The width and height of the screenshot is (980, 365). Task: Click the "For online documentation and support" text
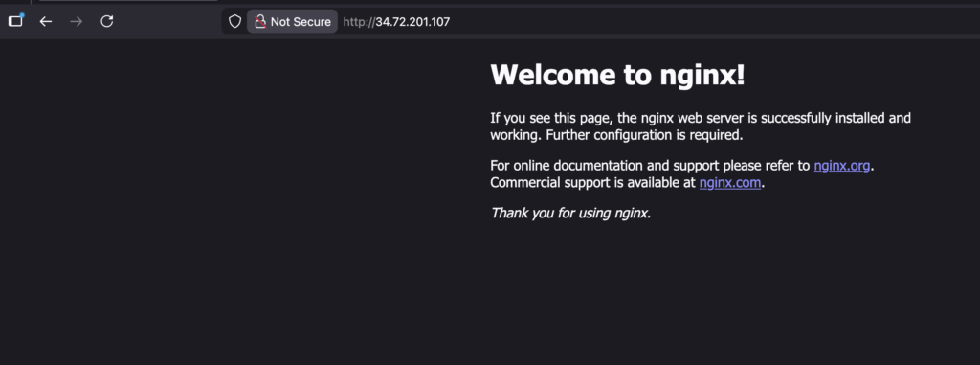click(x=605, y=166)
